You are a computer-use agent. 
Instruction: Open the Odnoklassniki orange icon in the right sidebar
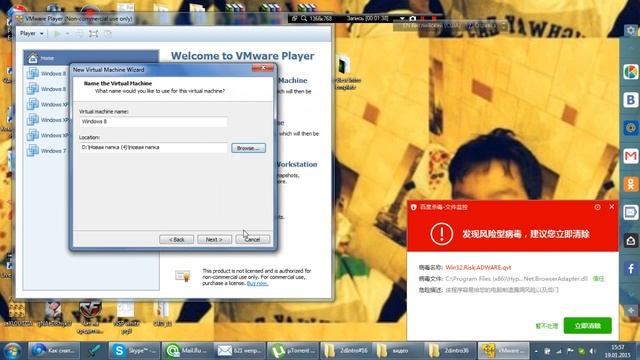tap(631, 184)
